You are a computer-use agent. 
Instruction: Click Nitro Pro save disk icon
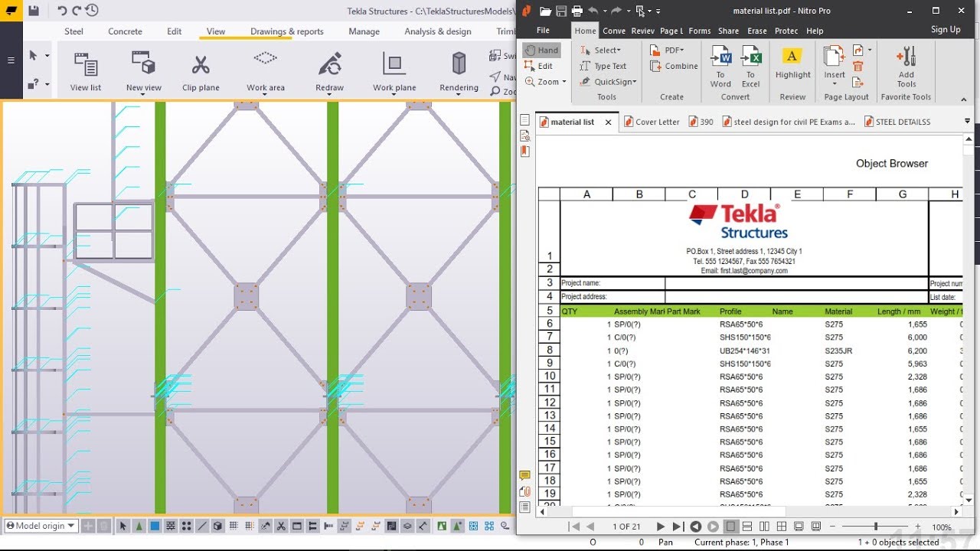point(561,11)
